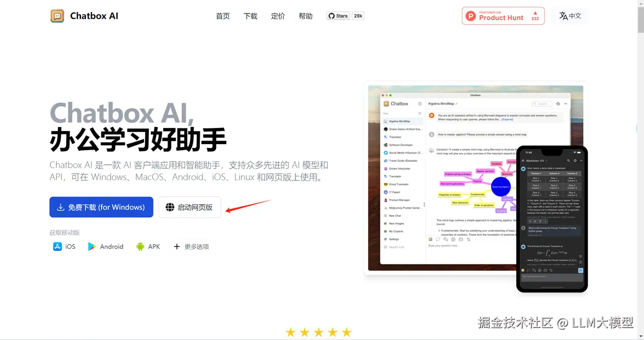
Task: Open Social Media Influencer chat in preview
Action: pyautogui.click(x=403, y=153)
